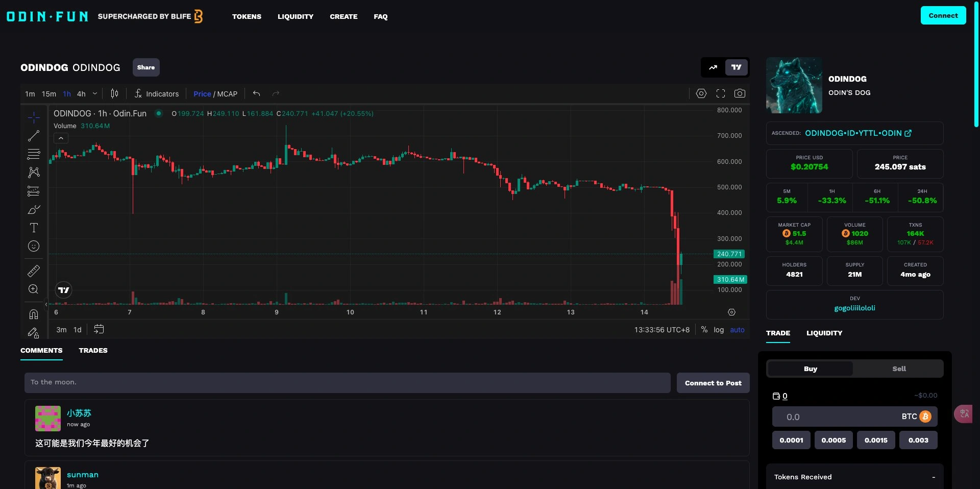Switch chart to MCAP mode
The width and height of the screenshot is (980, 489).
tap(227, 94)
